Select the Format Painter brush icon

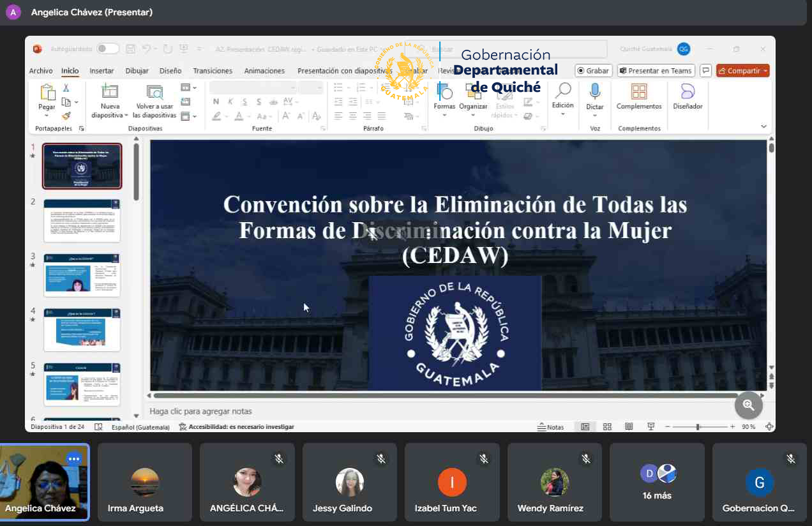point(66,116)
